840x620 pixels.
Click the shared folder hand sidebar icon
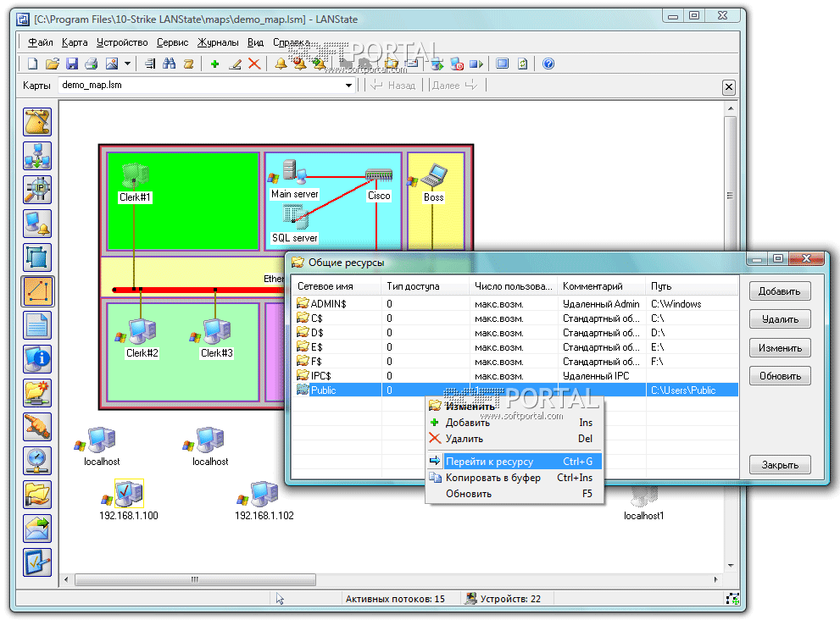pyautogui.click(x=37, y=494)
